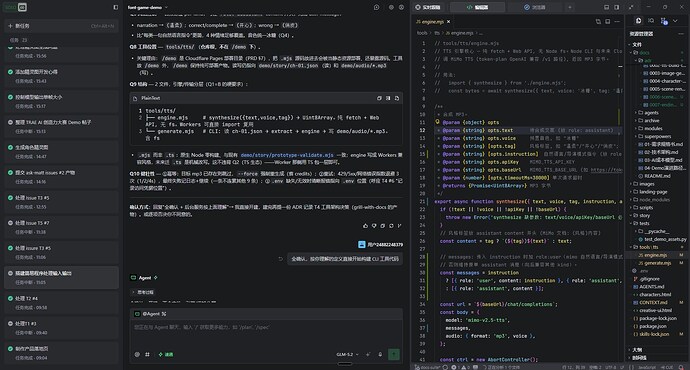The width and height of the screenshot is (690, 370).
Task: Remove the @Agent chip from input
Action: (164, 314)
